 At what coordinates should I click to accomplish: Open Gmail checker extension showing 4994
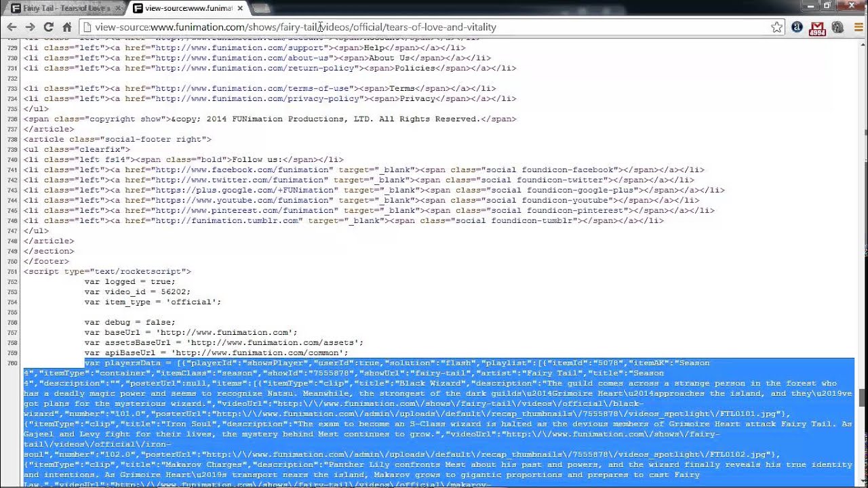coord(818,28)
